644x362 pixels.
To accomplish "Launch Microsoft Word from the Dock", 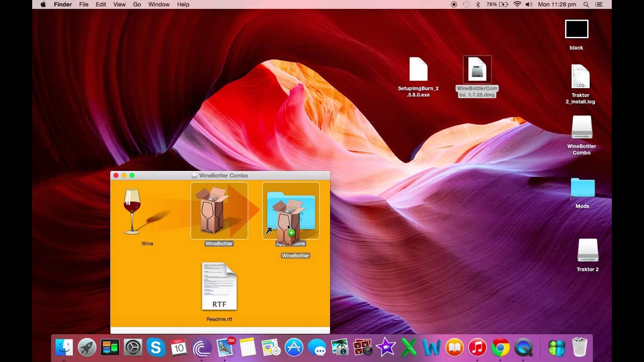I will (x=432, y=347).
